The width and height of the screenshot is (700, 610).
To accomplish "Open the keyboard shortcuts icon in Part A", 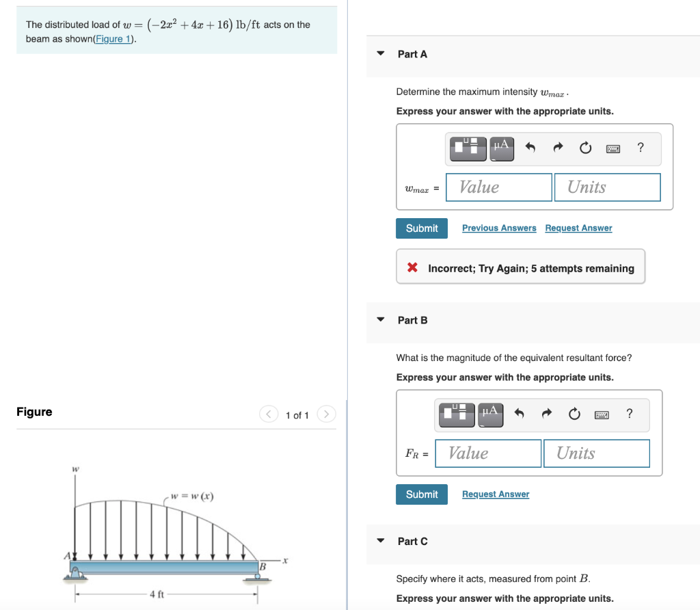I will (x=612, y=148).
